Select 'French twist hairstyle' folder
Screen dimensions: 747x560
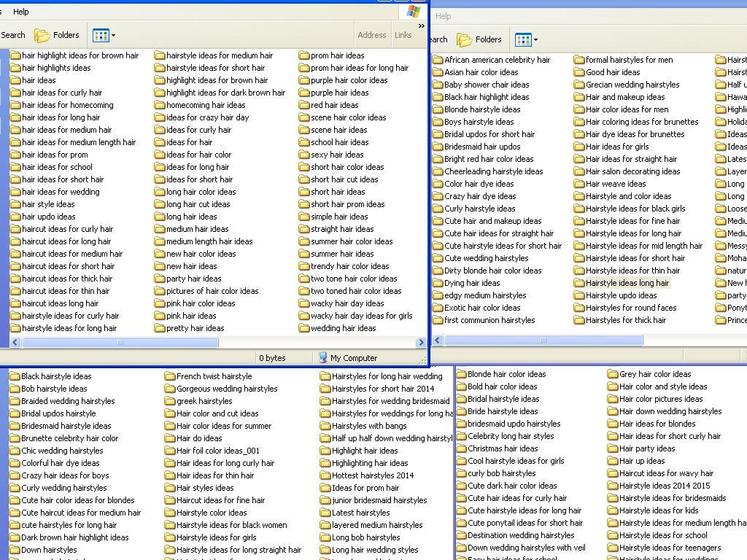208,376
